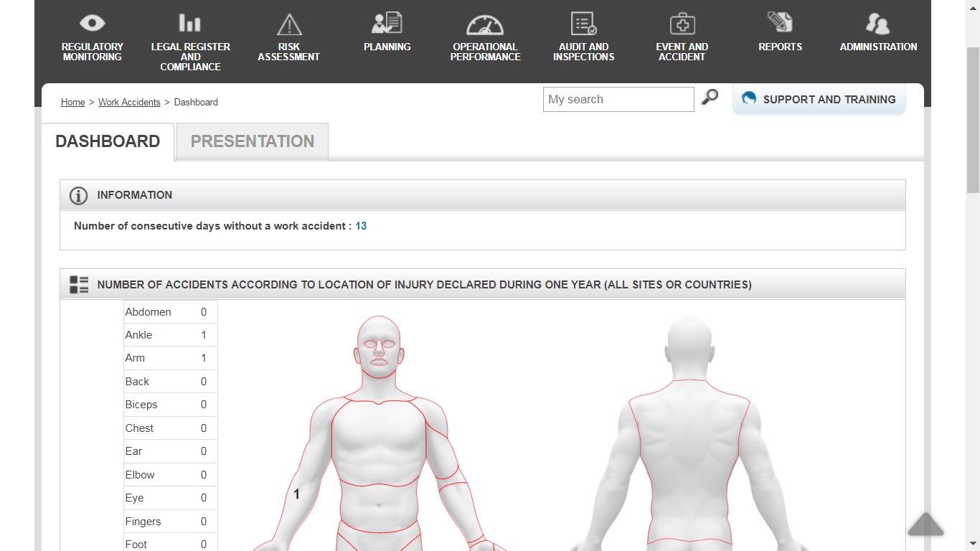This screenshot has width=980, height=551.
Task: Click the Regulatory Monitoring eye icon
Action: click(x=93, y=23)
